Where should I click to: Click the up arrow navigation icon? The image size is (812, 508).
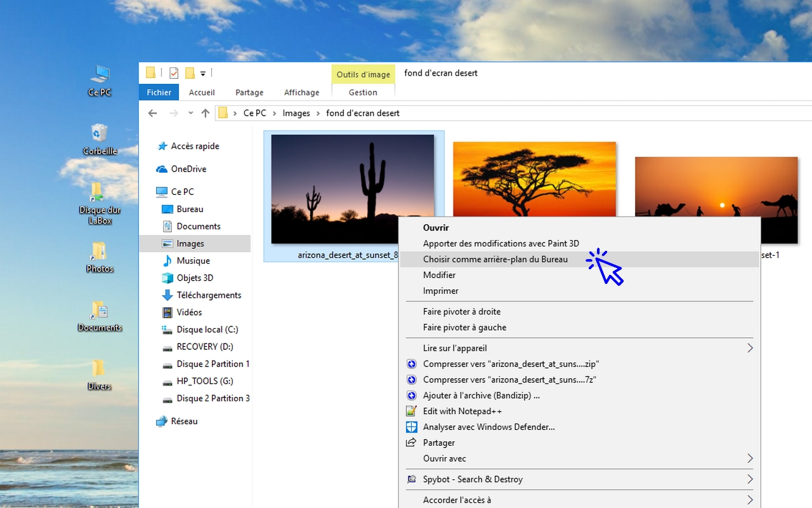(x=205, y=113)
